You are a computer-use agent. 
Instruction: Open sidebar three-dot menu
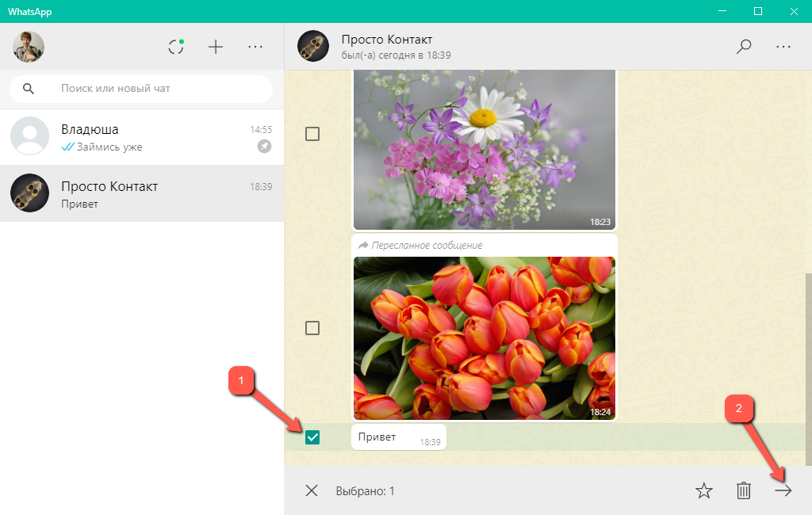[x=255, y=47]
